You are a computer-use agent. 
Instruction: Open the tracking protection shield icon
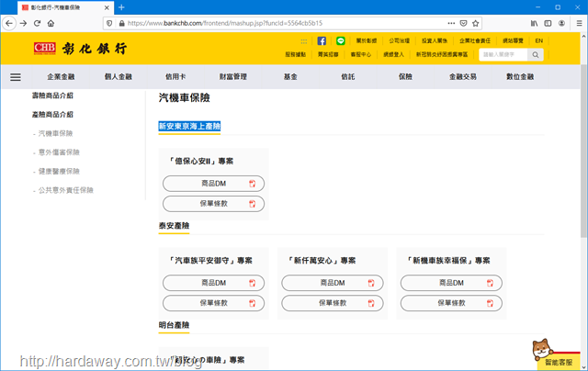(x=109, y=23)
